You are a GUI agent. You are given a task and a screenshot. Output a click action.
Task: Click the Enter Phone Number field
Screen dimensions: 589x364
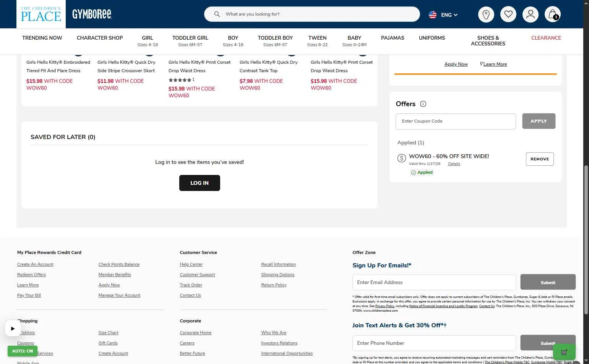[x=434, y=343]
